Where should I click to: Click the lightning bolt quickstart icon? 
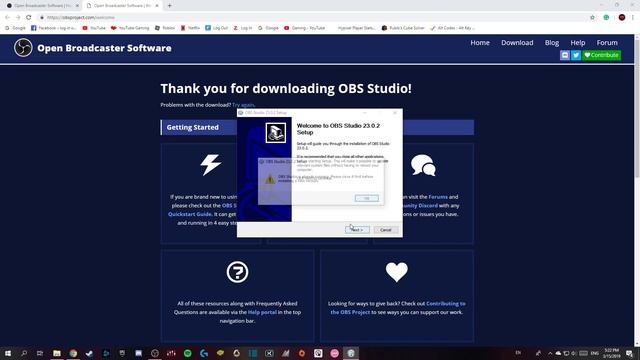(211, 165)
